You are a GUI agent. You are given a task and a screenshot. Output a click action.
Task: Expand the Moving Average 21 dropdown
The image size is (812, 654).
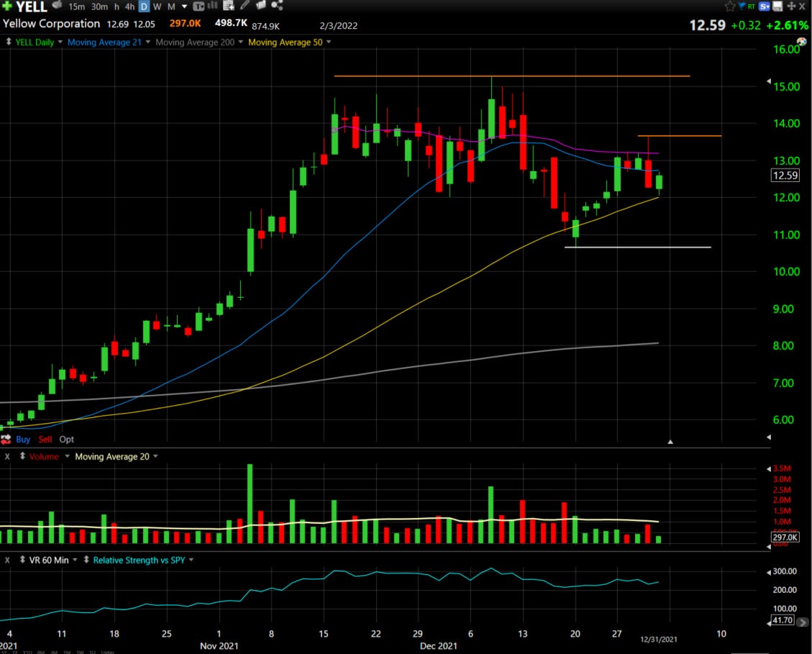[148, 42]
